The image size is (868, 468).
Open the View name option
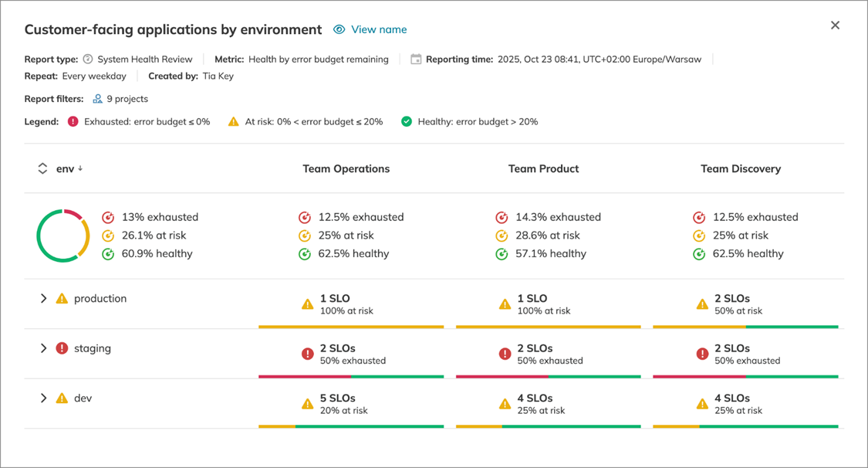pos(378,29)
